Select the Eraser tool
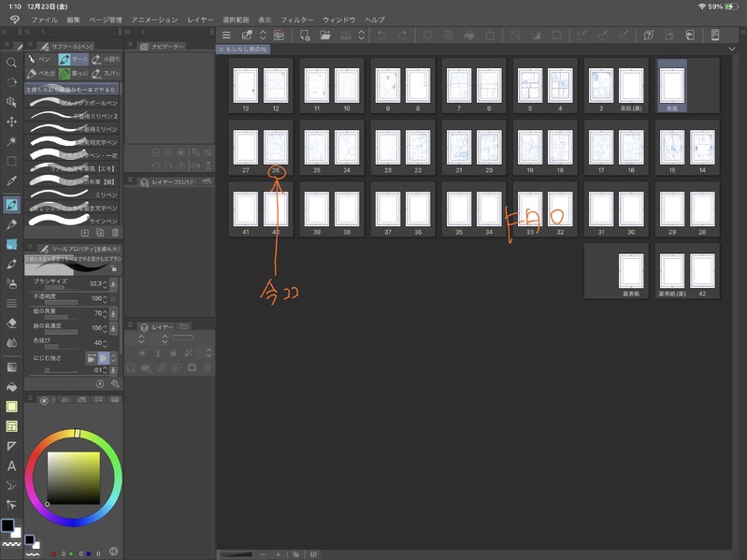This screenshot has width=747, height=560. point(11,323)
